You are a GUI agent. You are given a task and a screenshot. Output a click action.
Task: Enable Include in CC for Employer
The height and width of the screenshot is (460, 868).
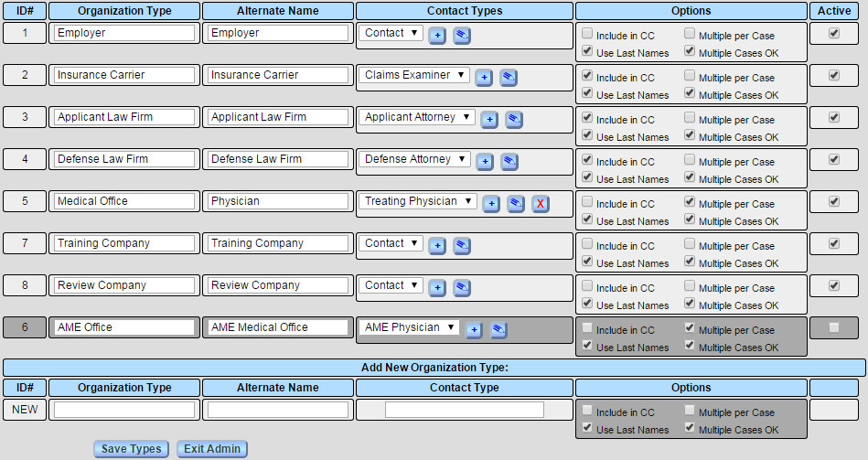pyautogui.click(x=587, y=33)
